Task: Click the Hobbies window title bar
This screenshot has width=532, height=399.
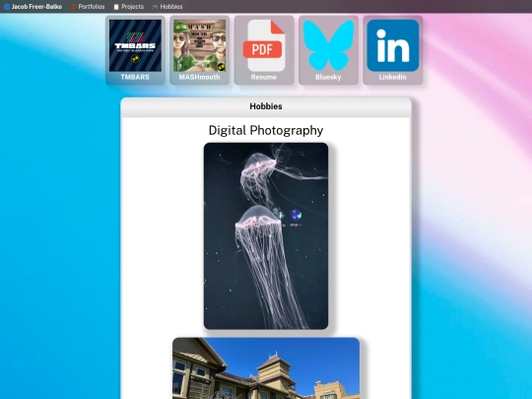Action: pos(266,106)
